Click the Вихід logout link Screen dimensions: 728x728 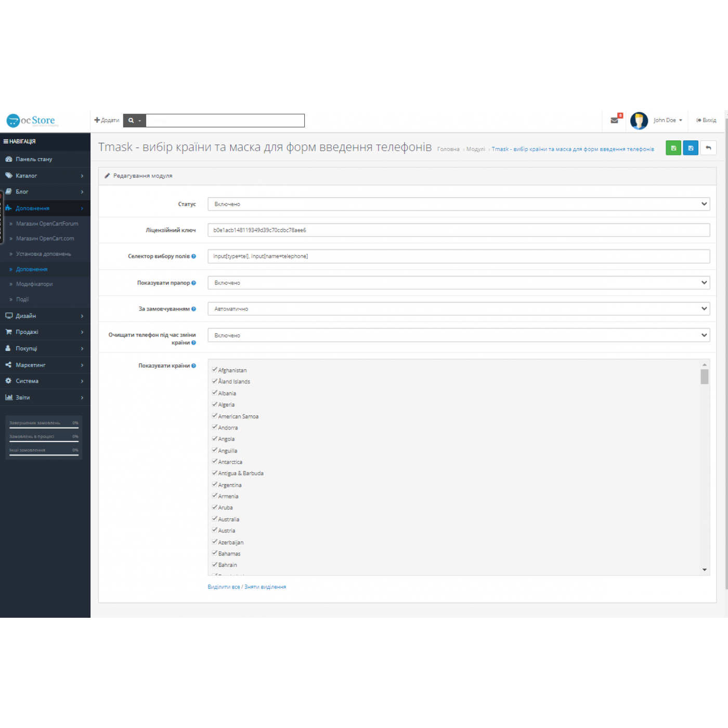706,120
